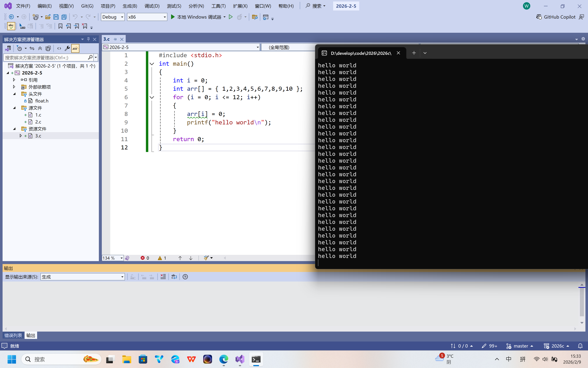Image resolution: width=588 pixels, height=368 pixels.
Task: Select float.h in Solution Explorer
Action: pyautogui.click(x=42, y=101)
